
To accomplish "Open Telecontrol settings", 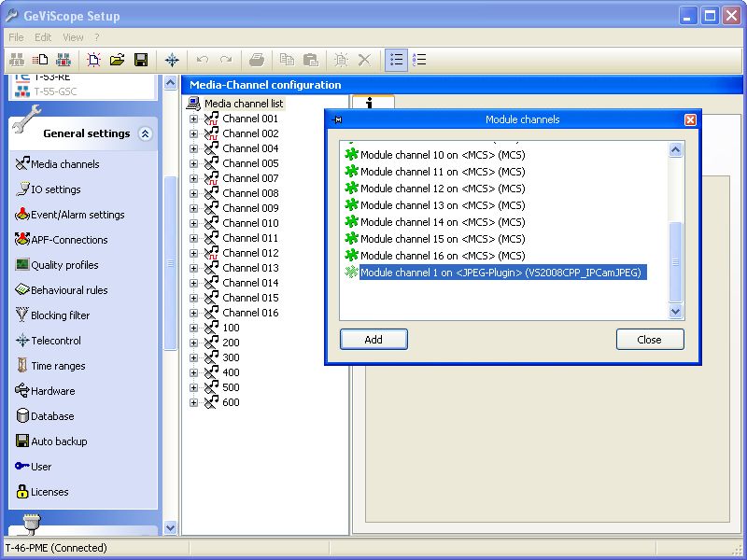I will 56,341.
